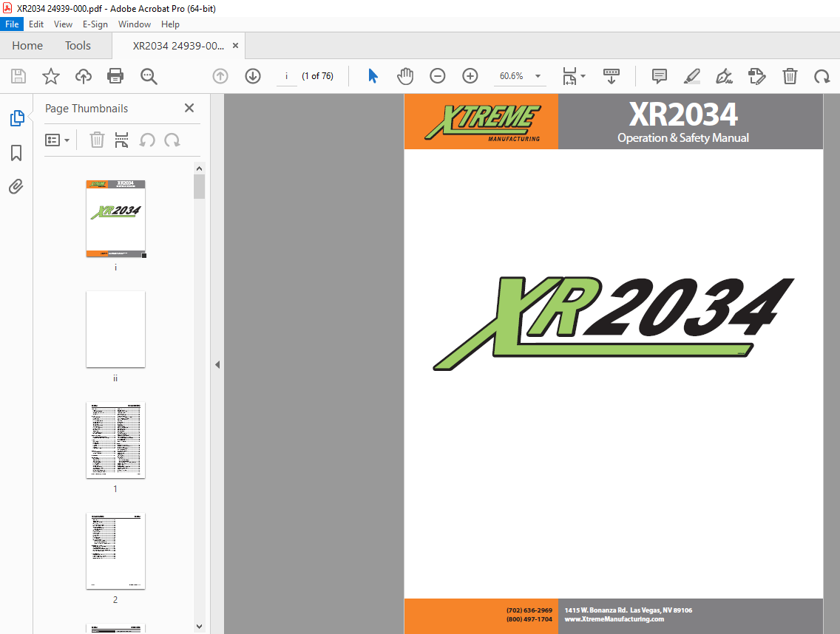Select page i cover thumbnail
Viewport: 840px width, 634px height.
[115, 219]
